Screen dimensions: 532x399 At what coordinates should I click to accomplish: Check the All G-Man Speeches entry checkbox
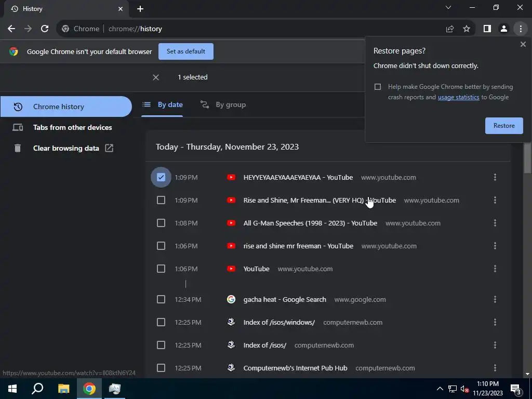pos(161,223)
